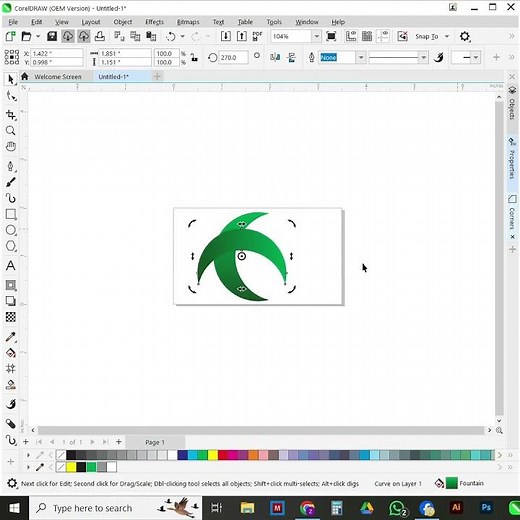Select the Shape edit tool

(11, 96)
